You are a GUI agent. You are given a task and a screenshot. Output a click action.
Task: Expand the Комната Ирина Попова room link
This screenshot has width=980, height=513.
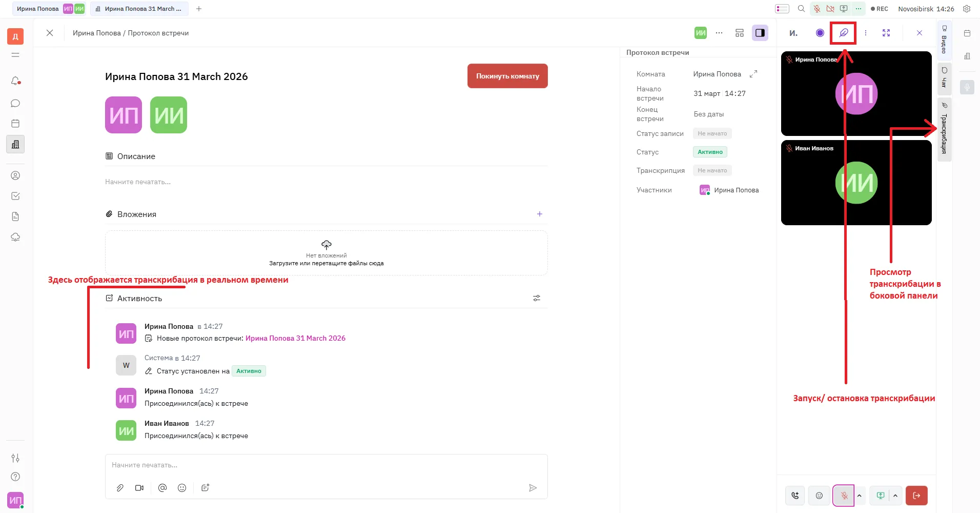click(753, 74)
